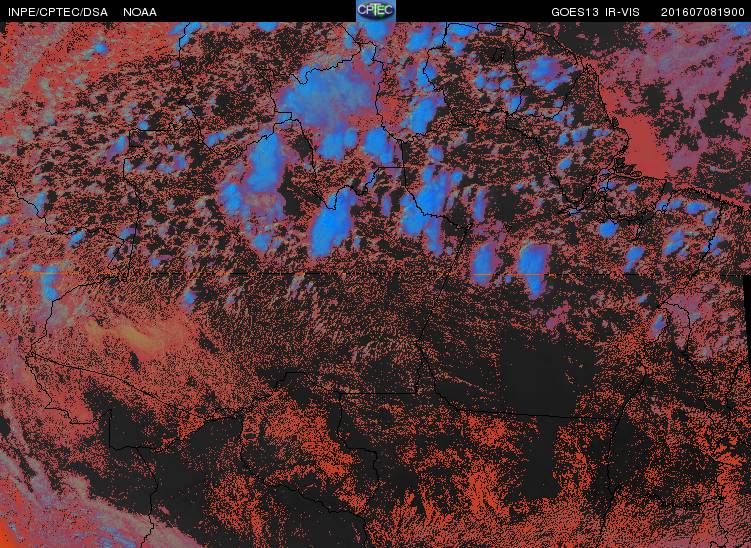751x548 pixels.
Task: Click the 'NOAA' label in header
Action: pyautogui.click(x=140, y=12)
